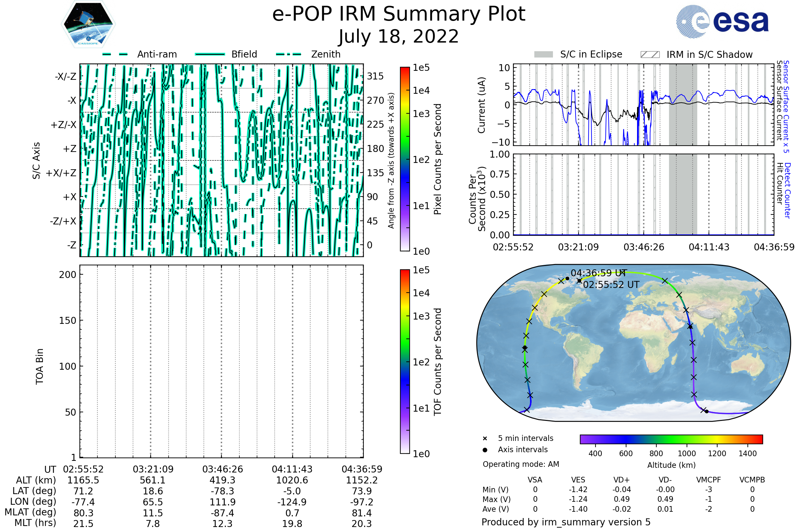Click the VMCPF voltage column header

coord(709,480)
